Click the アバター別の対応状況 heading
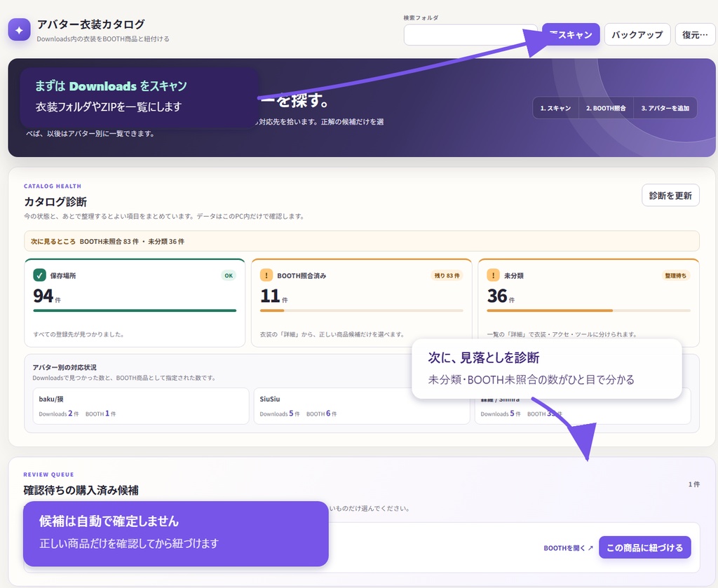This screenshot has height=588, width=718. click(x=65, y=367)
